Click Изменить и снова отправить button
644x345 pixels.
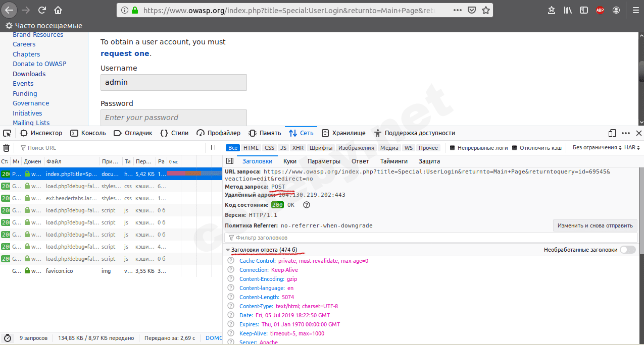point(595,225)
